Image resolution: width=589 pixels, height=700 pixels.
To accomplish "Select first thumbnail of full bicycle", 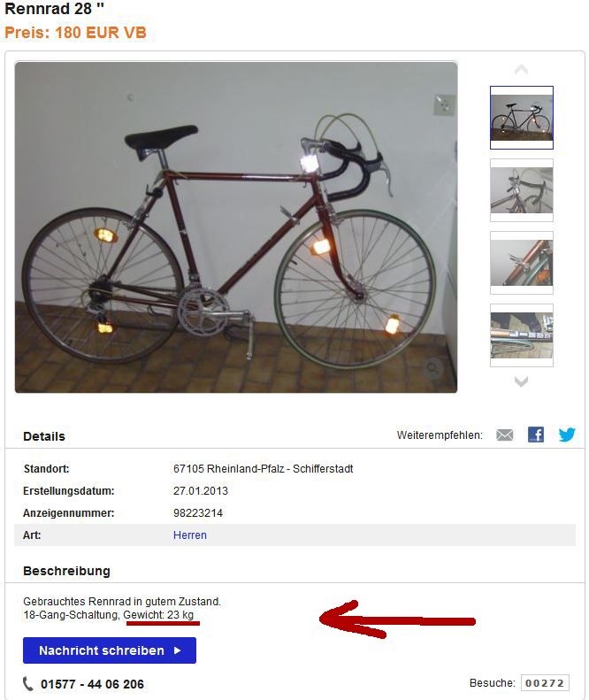I will click(x=522, y=118).
